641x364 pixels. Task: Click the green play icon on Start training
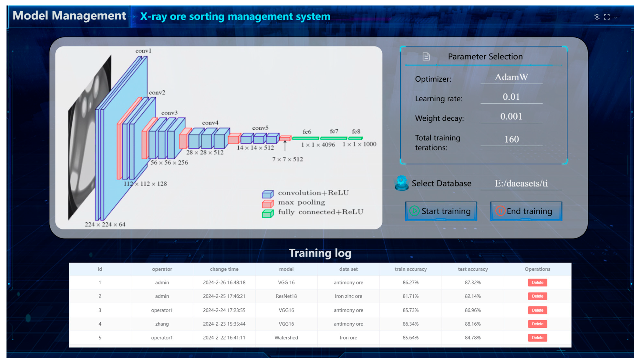point(414,211)
